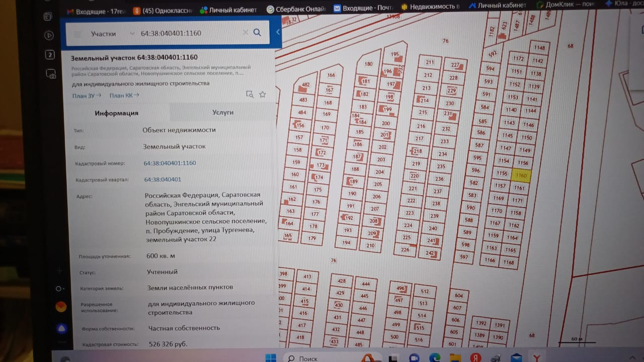The width and height of the screenshot is (644, 362).
Task: Select parcel 1156 on the map
Action: tap(523, 163)
